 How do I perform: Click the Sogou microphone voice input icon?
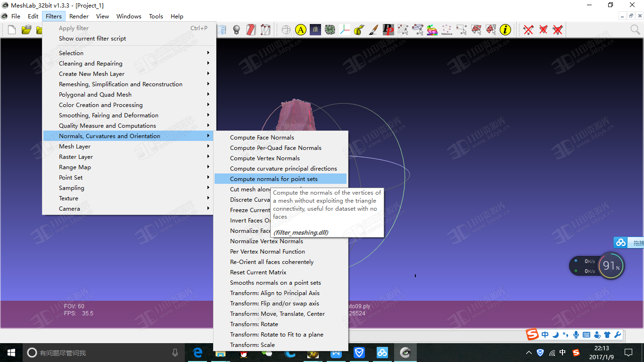pyautogui.click(x=576, y=335)
